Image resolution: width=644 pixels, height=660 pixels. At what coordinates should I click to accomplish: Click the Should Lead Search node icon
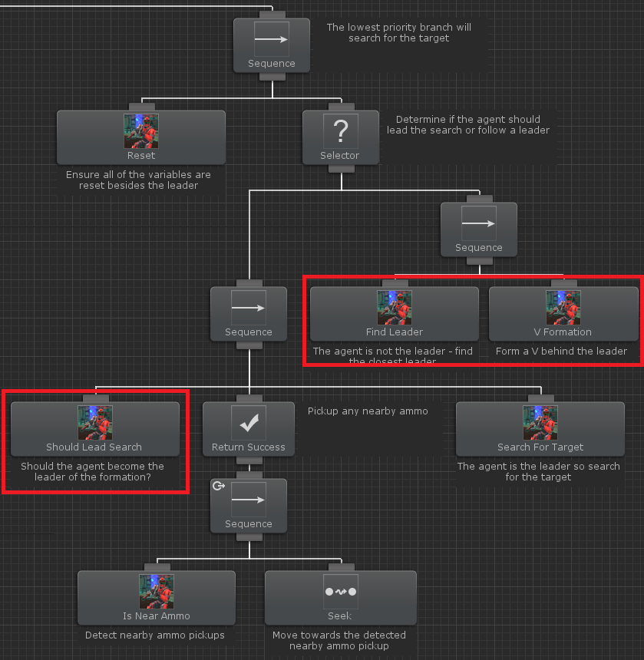(95, 423)
